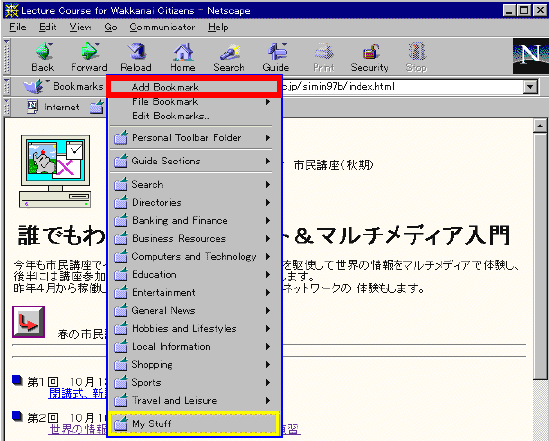This screenshot has height=441, width=549.
Task: Collapse location toolbar grip handle
Action: 6,86
